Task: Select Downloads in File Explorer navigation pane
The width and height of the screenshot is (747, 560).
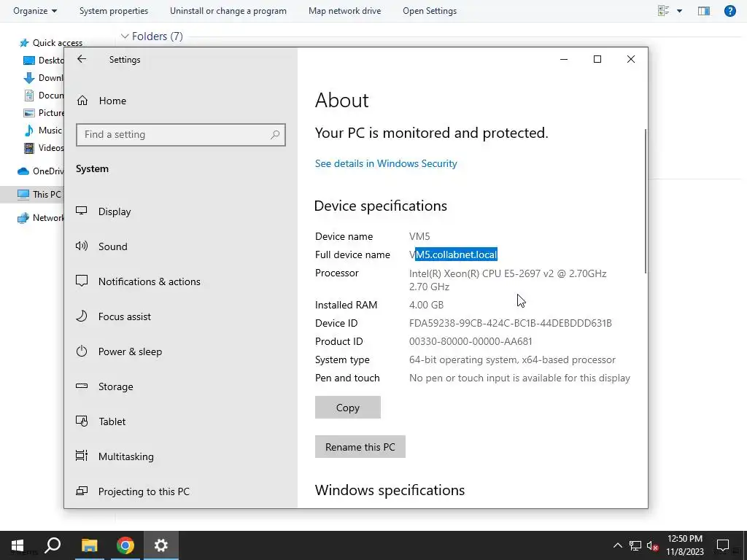Action: (x=44, y=78)
